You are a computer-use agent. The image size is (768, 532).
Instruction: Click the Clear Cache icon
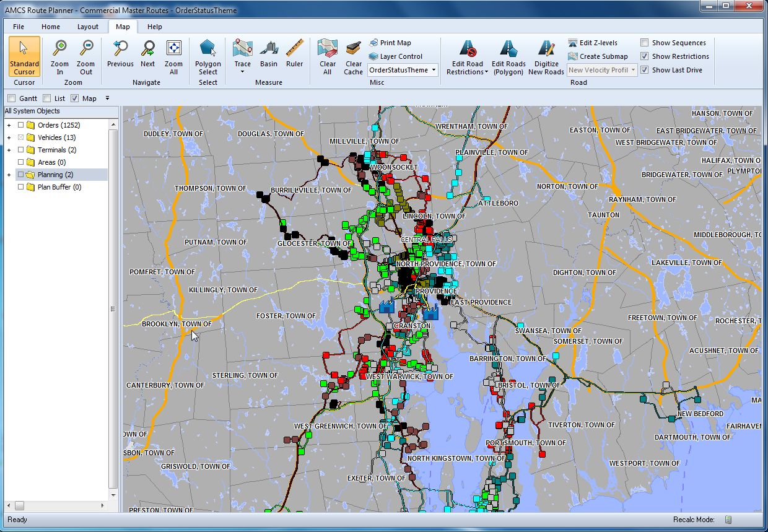(354, 48)
